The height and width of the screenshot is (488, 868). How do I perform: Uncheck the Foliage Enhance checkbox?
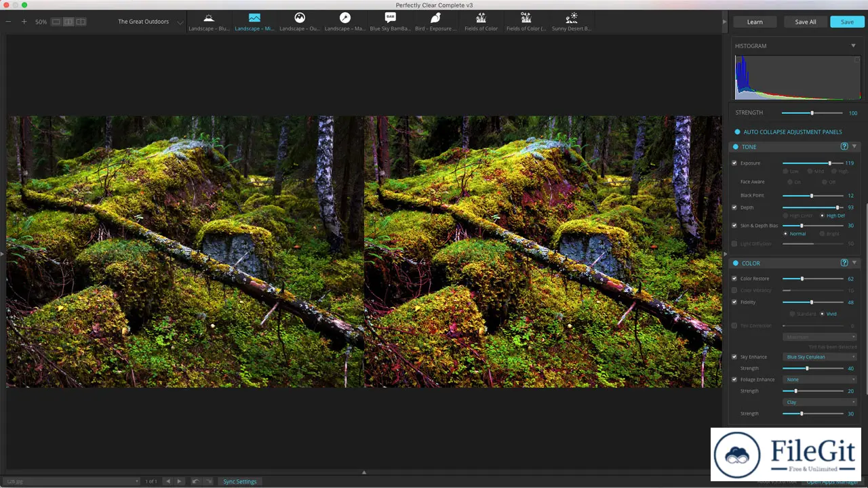[x=734, y=380]
